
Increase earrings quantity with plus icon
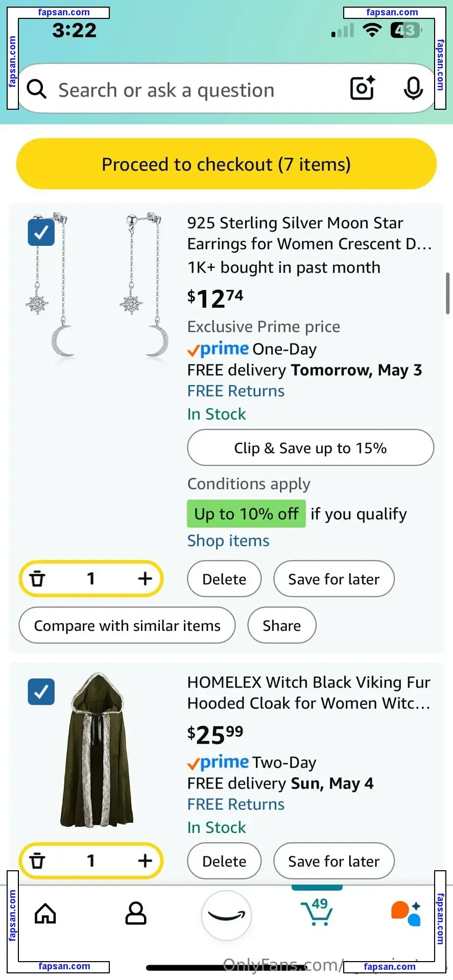(x=145, y=579)
